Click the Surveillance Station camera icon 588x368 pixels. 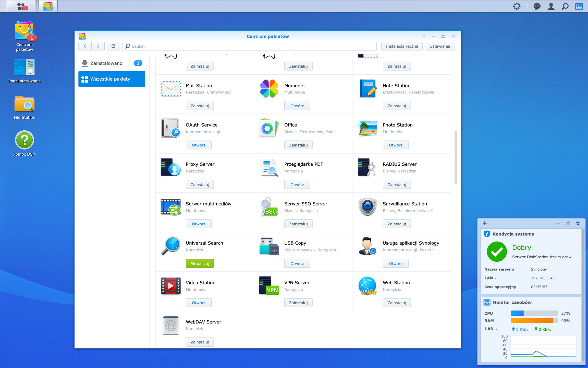pyautogui.click(x=367, y=207)
